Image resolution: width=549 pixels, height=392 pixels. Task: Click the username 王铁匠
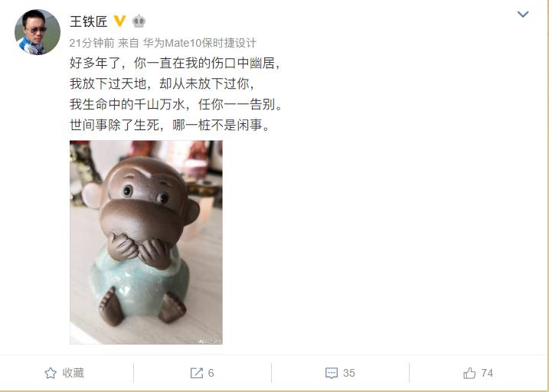point(89,21)
